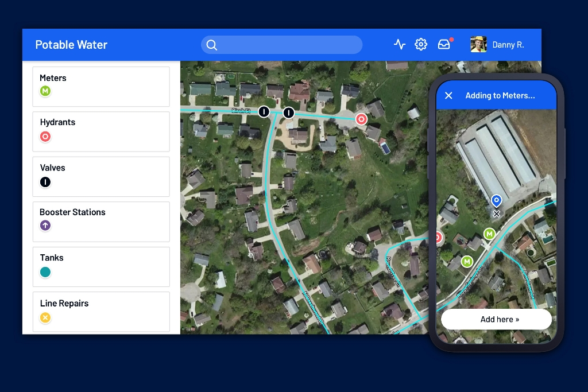
Task: Click the Add here » button
Action: pos(496,319)
